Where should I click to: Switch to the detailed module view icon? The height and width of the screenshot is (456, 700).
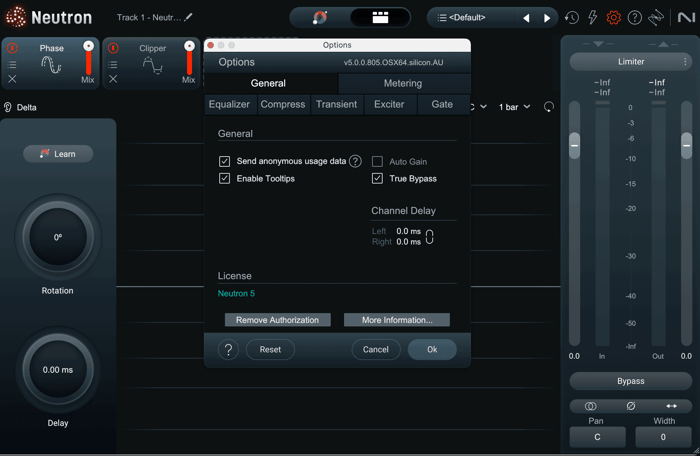tap(380, 17)
